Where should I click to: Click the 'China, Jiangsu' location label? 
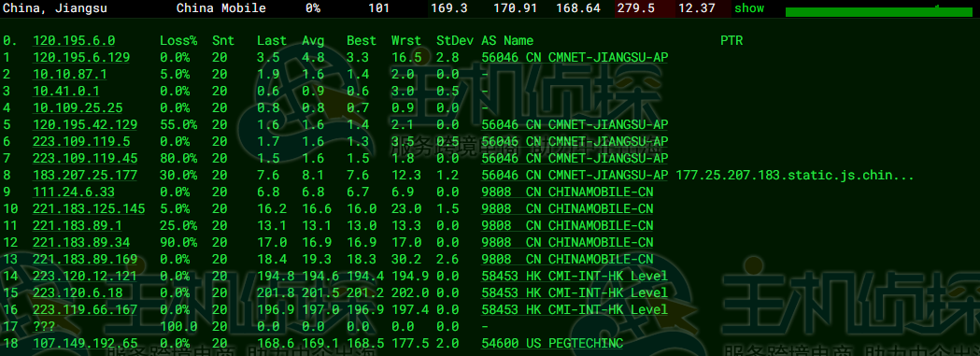pos(54,8)
